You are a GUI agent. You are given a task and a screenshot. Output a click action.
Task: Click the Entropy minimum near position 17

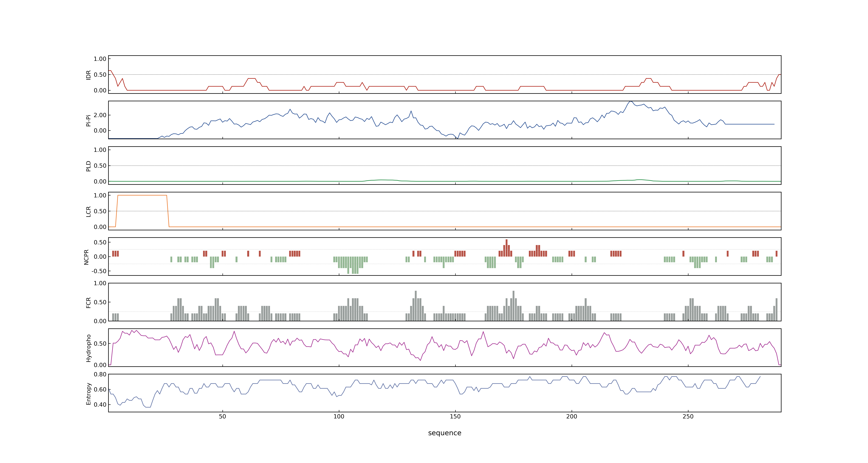(x=148, y=407)
